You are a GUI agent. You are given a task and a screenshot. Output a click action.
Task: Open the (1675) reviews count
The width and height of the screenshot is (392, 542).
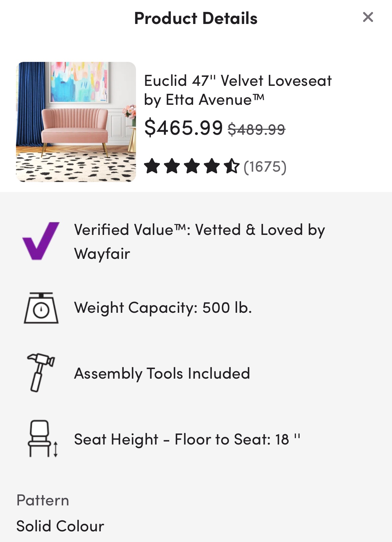click(265, 167)
